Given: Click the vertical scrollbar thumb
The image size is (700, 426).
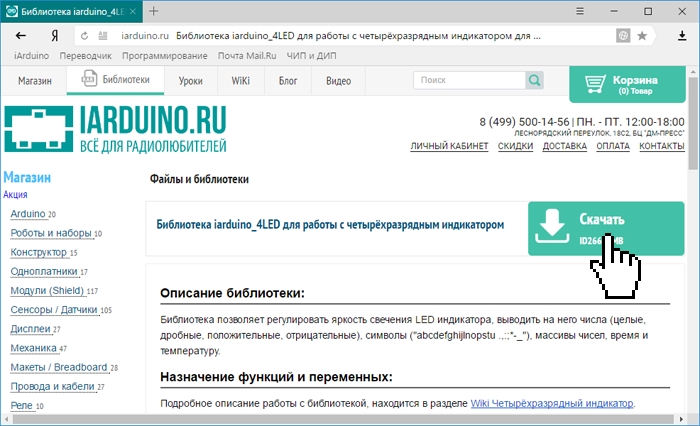Looking at the screenshot, I should click(x=693, y=123).
